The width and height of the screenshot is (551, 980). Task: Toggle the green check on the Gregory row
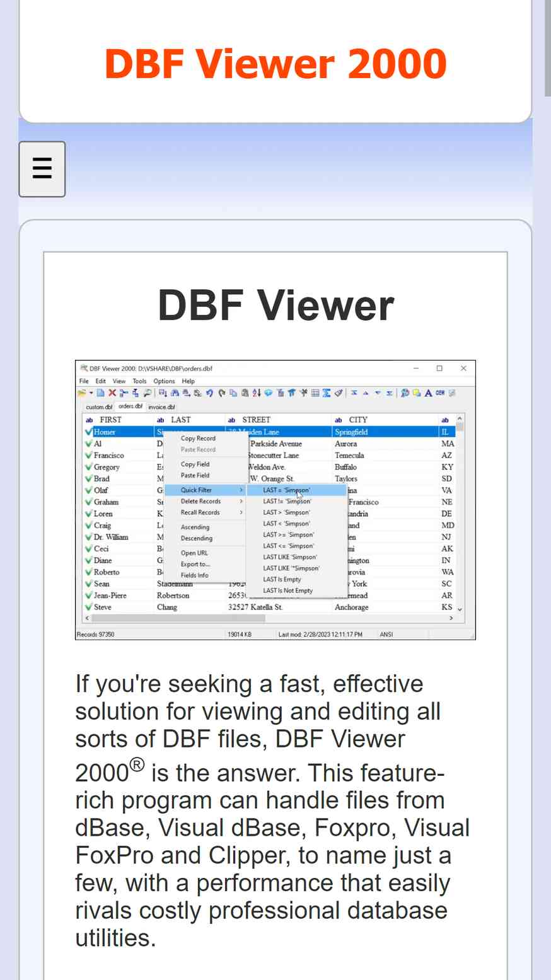(88, 467)
